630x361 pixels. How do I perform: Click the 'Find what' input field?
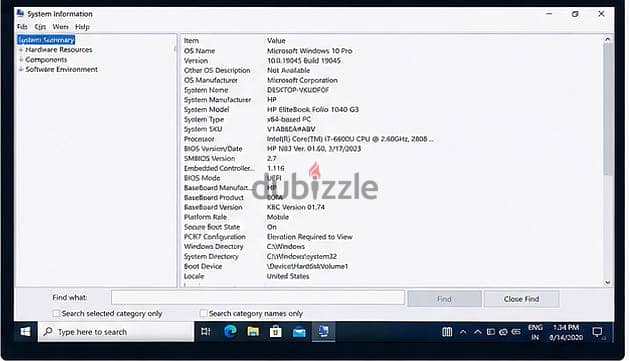point(258,297)
